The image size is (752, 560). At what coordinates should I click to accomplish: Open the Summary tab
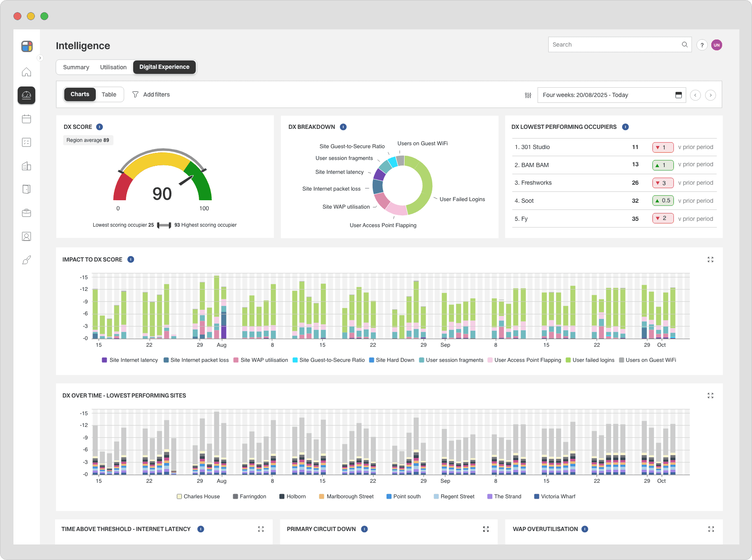point(76,67)
